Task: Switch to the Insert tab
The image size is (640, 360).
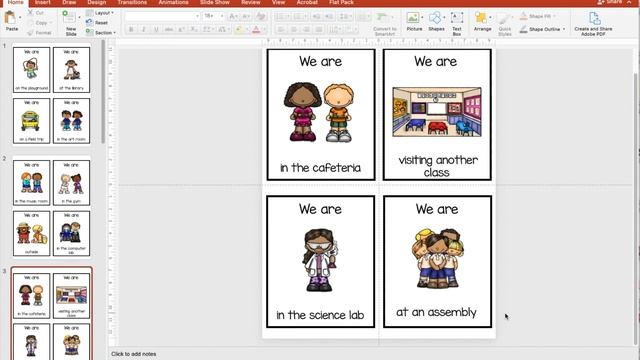Action: coord(42,2)
